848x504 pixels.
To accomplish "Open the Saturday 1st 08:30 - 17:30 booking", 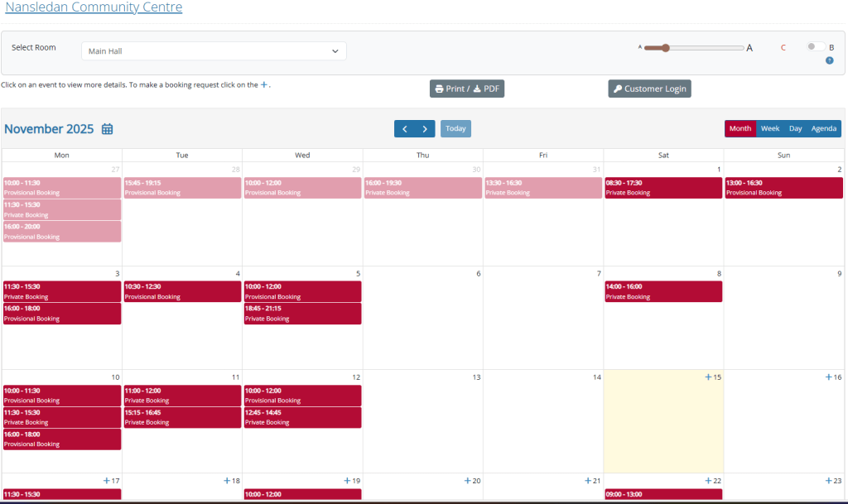I will 662,188.
